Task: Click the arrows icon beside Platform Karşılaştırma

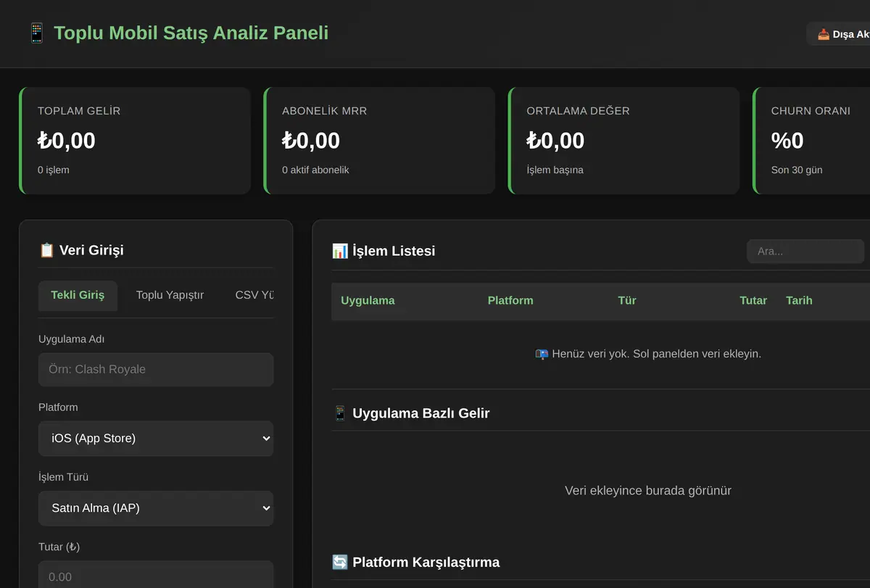Action: point(339,562)
